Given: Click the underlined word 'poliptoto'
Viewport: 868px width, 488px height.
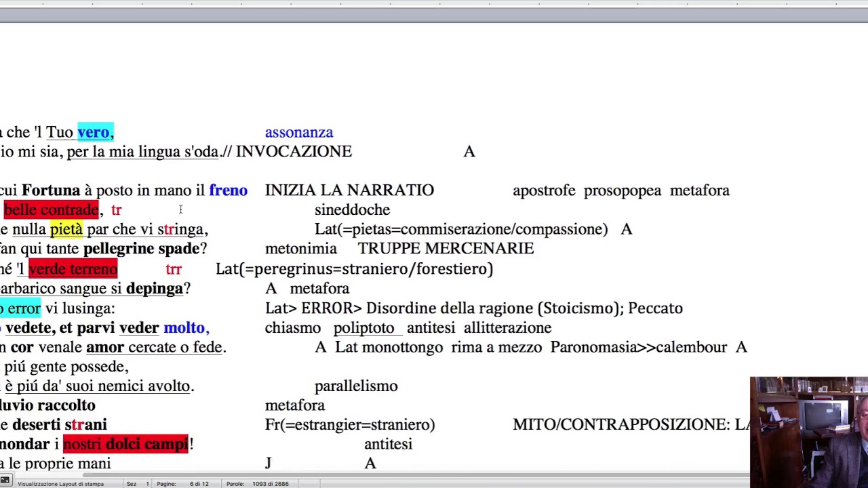Looking at the screenshot, I should [363, 328].
